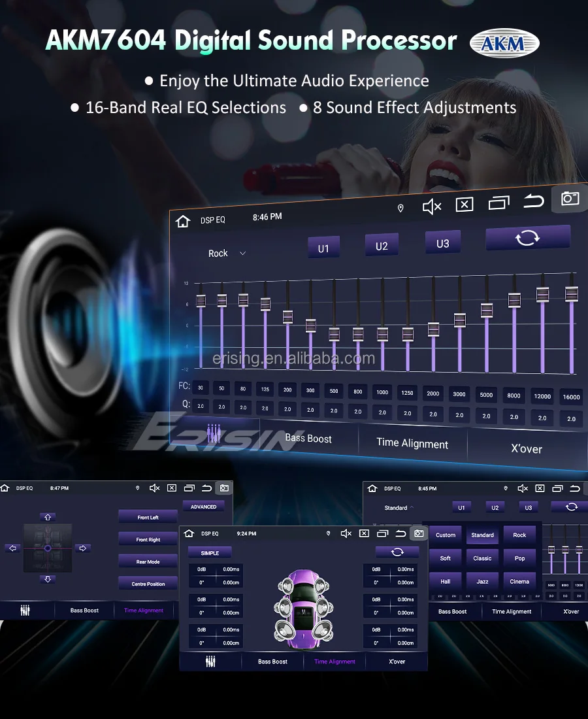Select Cinema sound preset

[x=519, y=582]
